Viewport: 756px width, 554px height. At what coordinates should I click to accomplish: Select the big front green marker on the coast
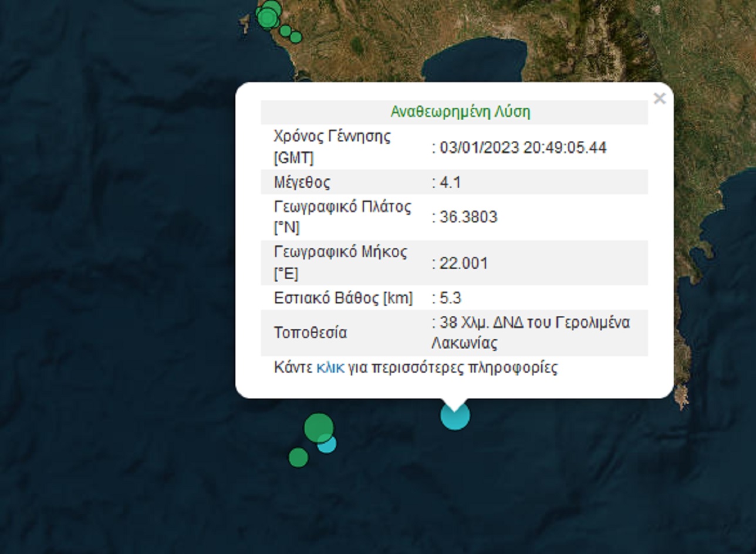[268, 18]
